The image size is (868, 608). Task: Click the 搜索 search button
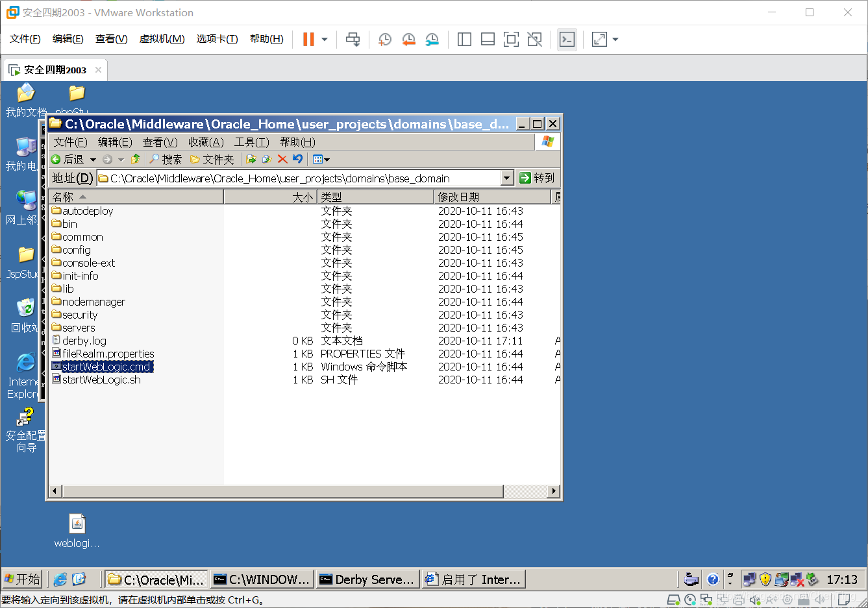[x=166, y=159]
